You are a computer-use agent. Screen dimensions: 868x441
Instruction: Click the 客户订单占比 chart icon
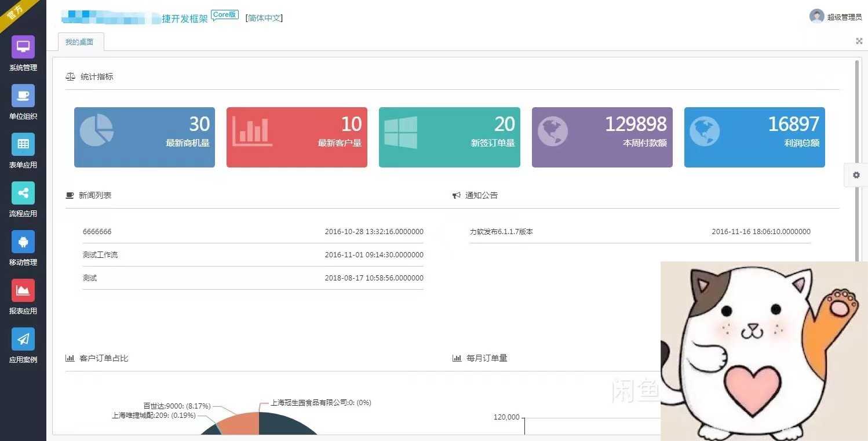(x=70, y=358)
